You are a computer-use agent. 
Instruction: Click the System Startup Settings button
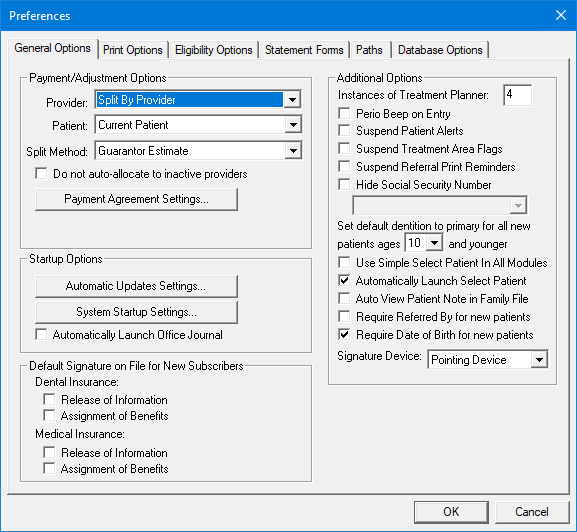(x=136, y=312)
